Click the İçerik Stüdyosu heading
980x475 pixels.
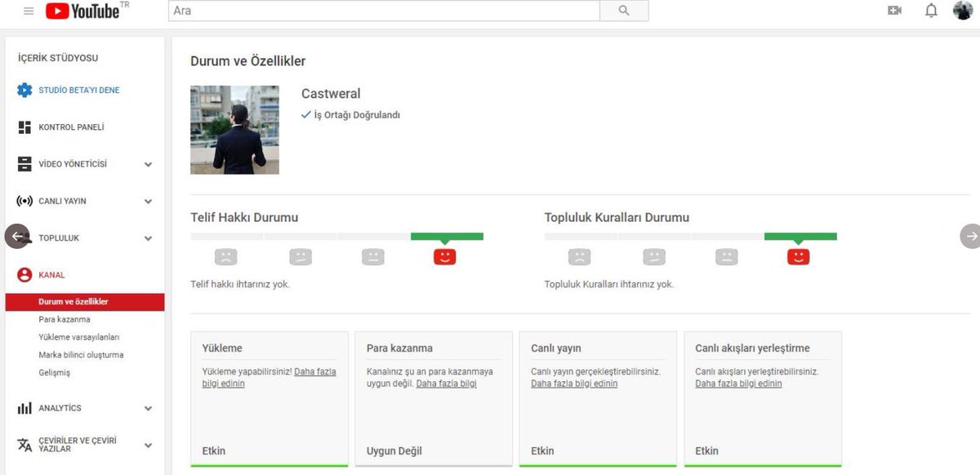click(x=58, y=59)
